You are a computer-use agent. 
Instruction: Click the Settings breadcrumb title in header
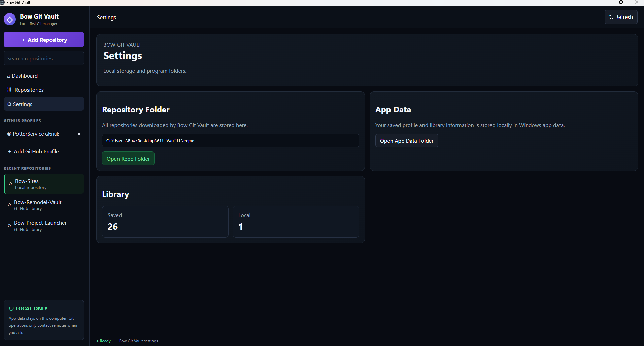[106, 18]
